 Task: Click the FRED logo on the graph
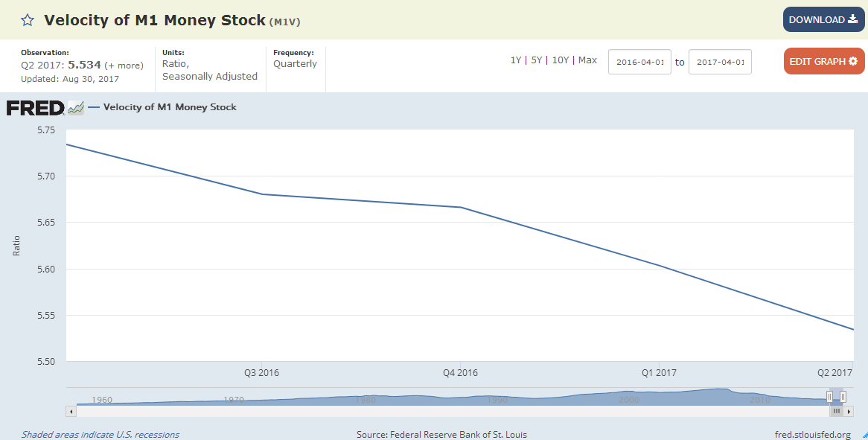(x=35, y=108)
